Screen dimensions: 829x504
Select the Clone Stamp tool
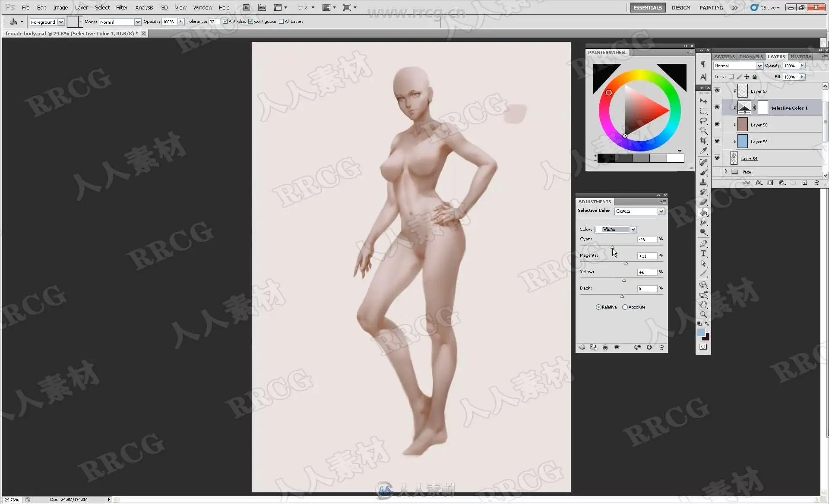point(703,182)
